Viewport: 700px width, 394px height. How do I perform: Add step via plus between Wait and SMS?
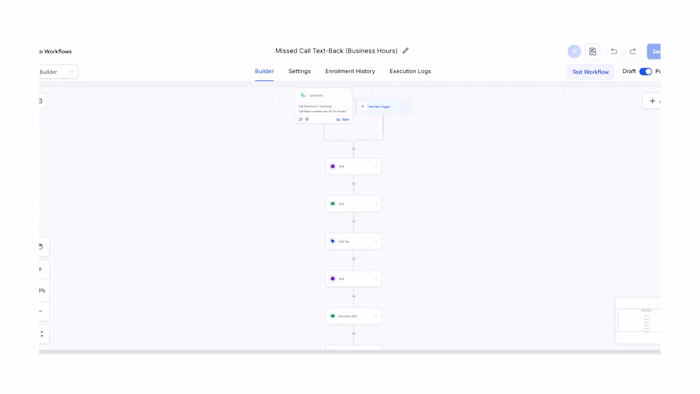[354, 184]
